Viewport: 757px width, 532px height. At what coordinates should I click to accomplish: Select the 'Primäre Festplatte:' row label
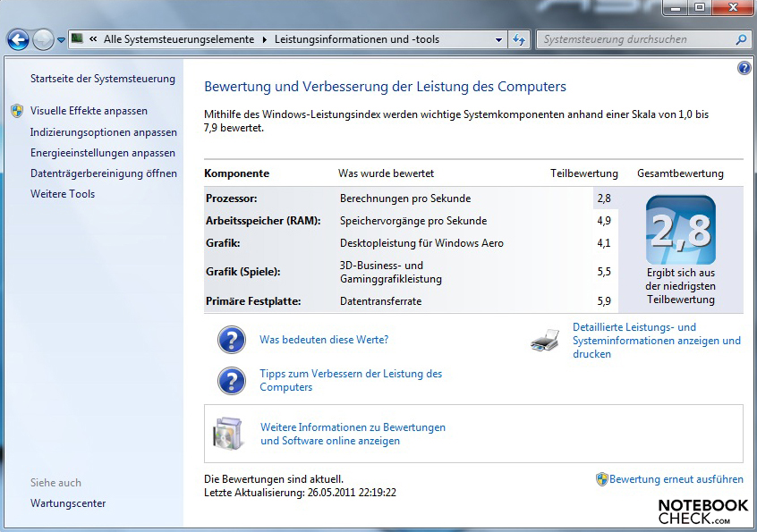point(253,301)
